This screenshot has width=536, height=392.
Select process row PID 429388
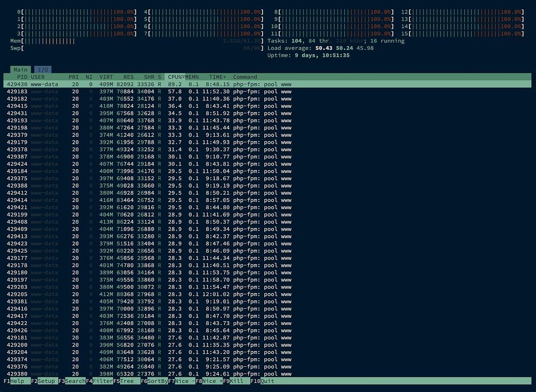(x=267, y=186)
